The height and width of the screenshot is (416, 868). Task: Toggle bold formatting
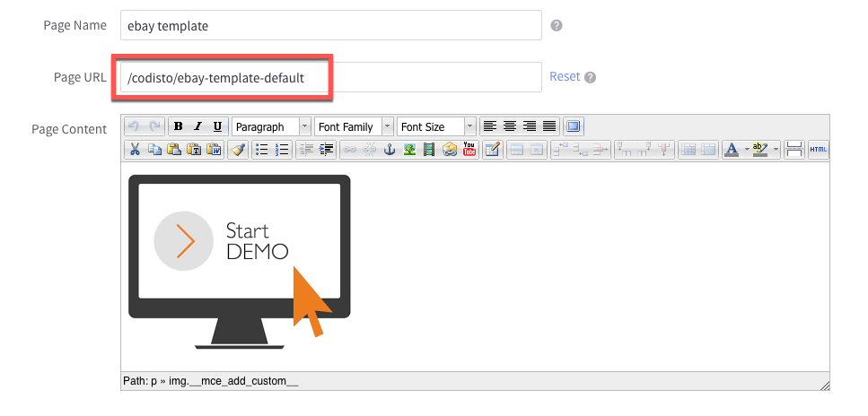178,126
